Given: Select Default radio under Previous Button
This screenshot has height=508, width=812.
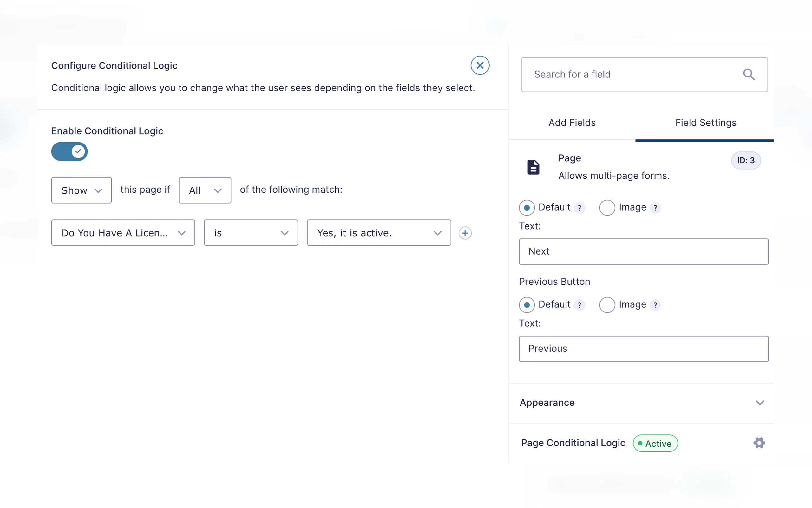Looking at the screenshot, I should (527, 305).
